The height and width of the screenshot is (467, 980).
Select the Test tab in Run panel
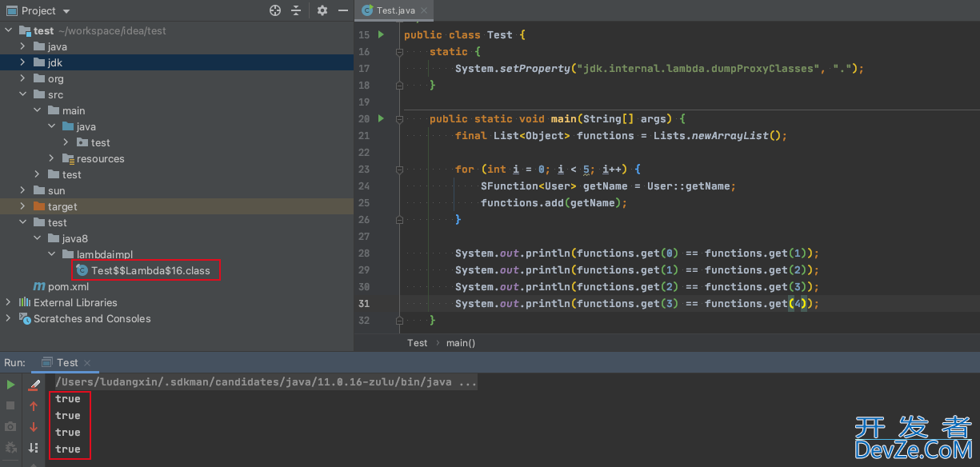67,362
